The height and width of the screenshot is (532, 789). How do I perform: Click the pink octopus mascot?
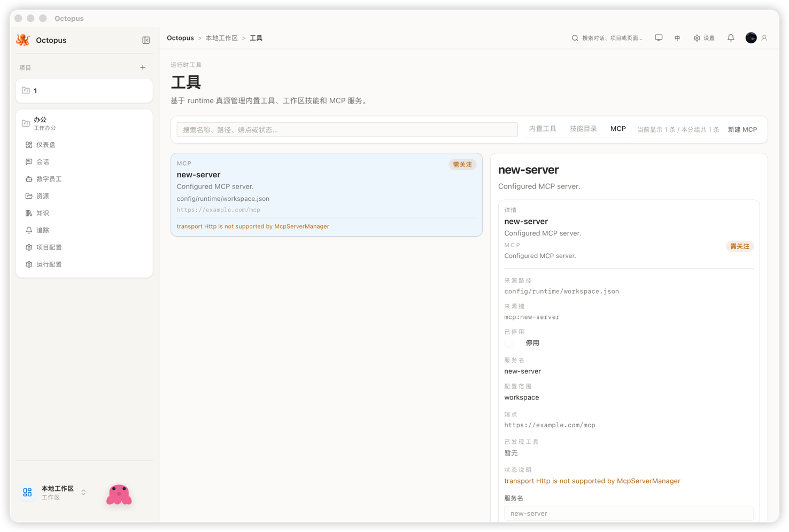pos(119,495)
